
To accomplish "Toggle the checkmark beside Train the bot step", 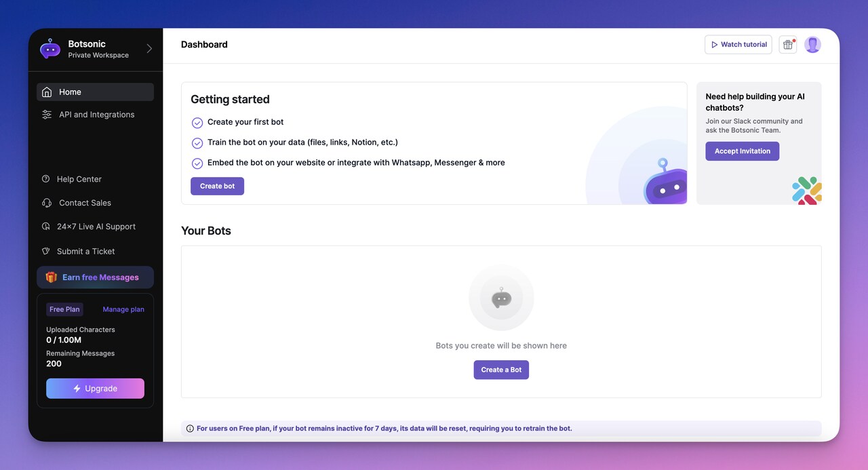I will click(x=197, y=143).
